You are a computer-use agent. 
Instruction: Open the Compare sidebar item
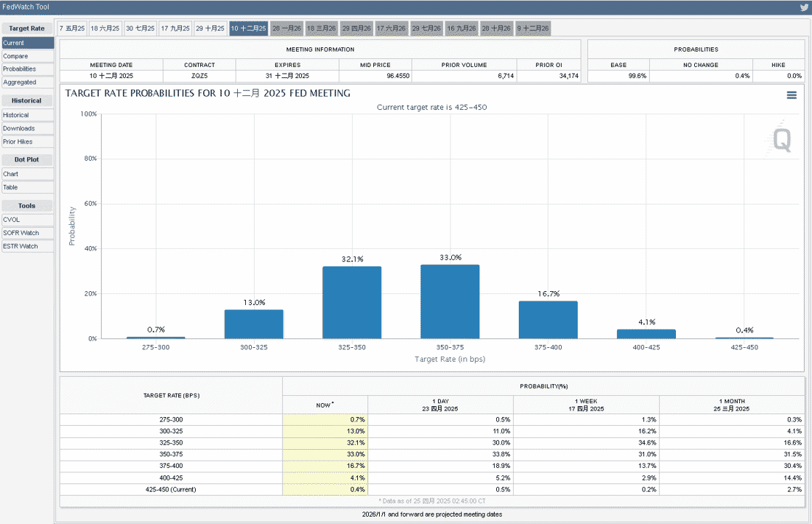point(28,56)
